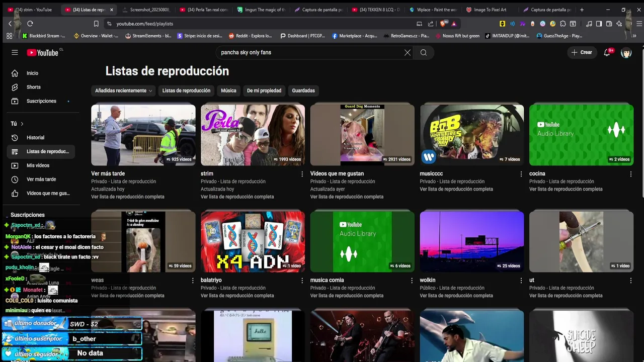Switch to the TEKKEN 8 LCQ browser tab
The height and width of the screenshot is (362, 644).
(376, 10)
